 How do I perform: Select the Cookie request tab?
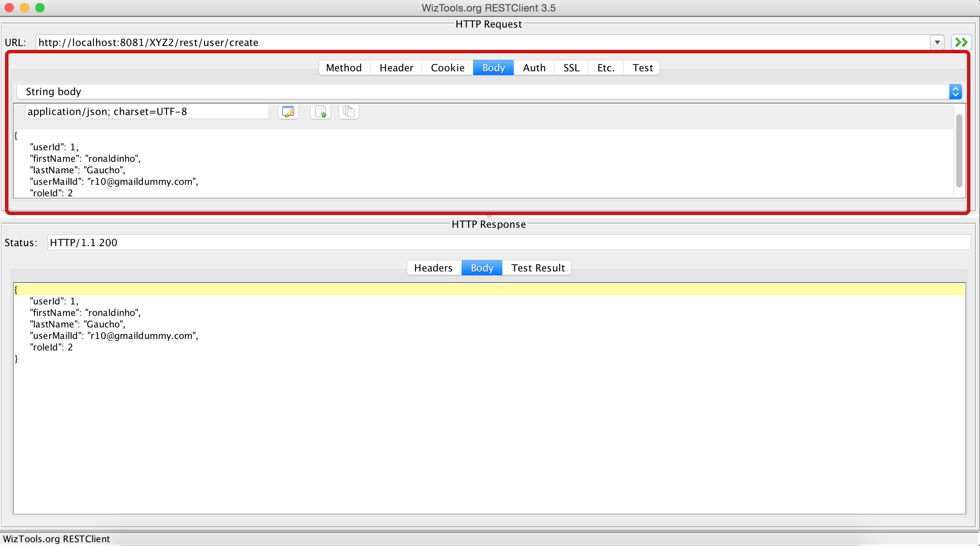[x=447, y=67]
